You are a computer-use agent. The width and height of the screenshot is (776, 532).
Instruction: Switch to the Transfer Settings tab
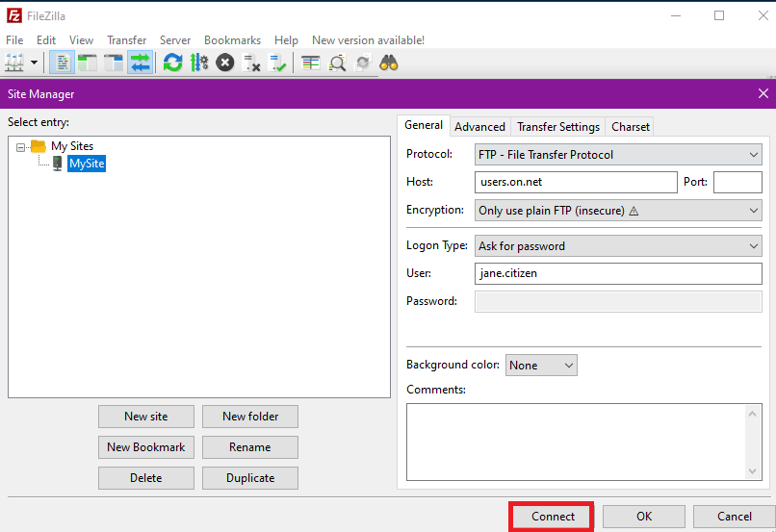558,127
